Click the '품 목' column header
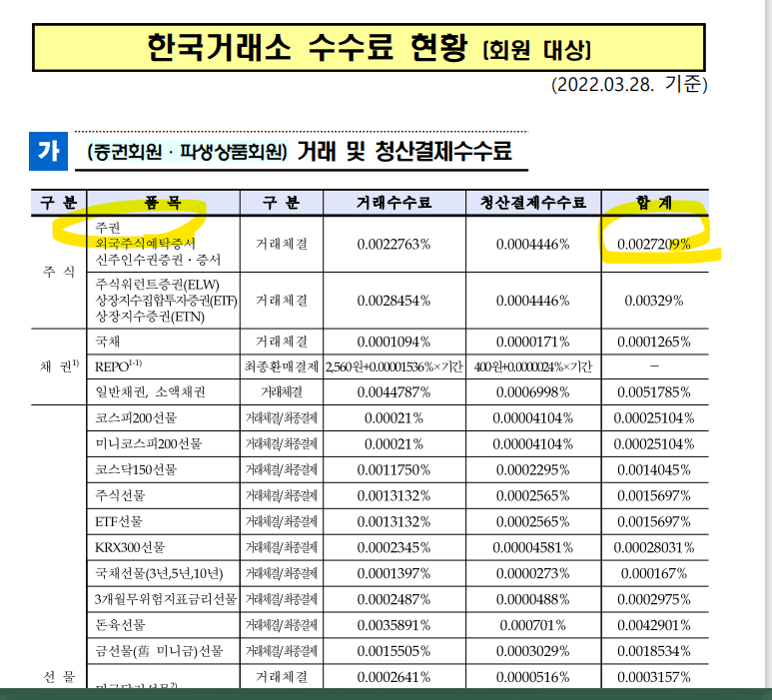This screenshot has width=772, height=700. pyautogui.click(x=163, y=203)
